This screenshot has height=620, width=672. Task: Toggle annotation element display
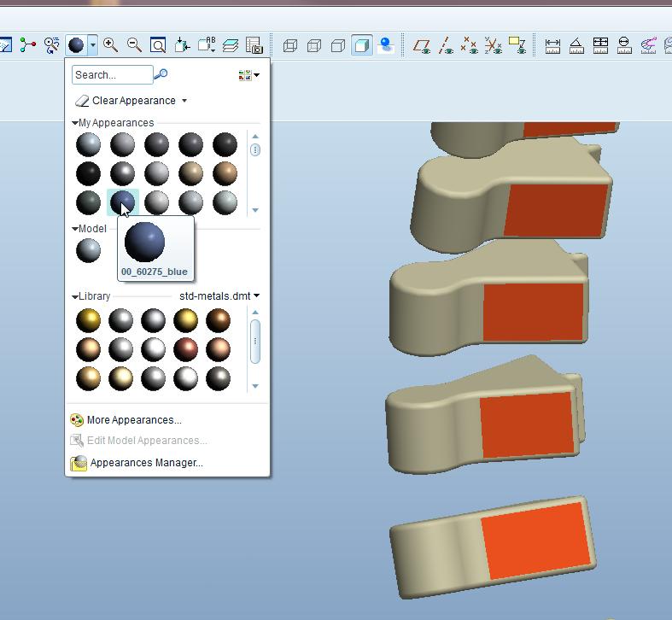[x=517, y=45]
